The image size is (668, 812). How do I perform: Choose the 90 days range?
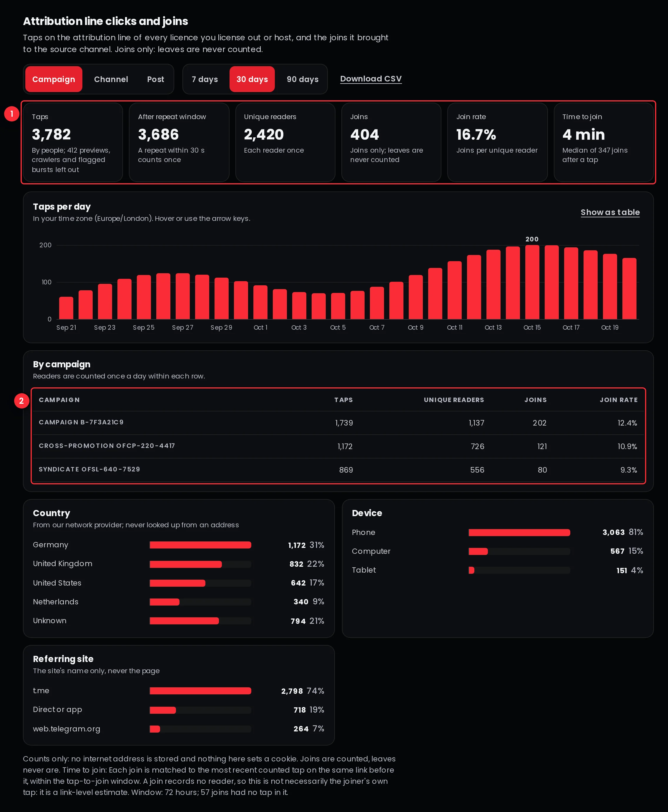(x=303, y=79)
